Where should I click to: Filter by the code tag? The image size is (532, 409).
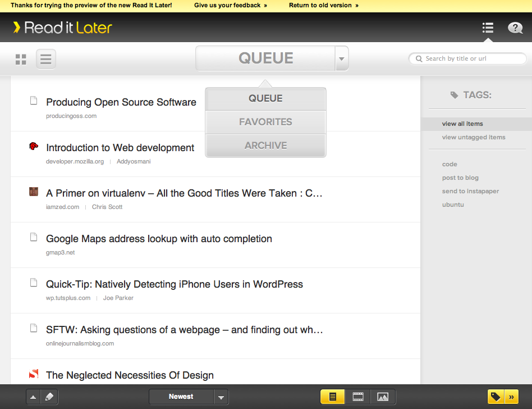tap(450, 164)
